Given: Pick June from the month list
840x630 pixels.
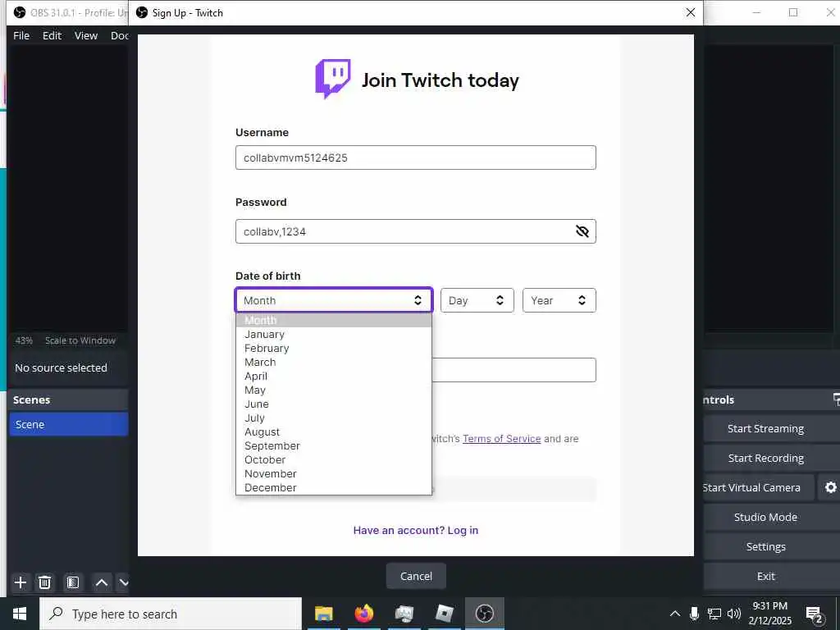Looking at the screenshot, I should pyautogui.click(x=334, y=404).
